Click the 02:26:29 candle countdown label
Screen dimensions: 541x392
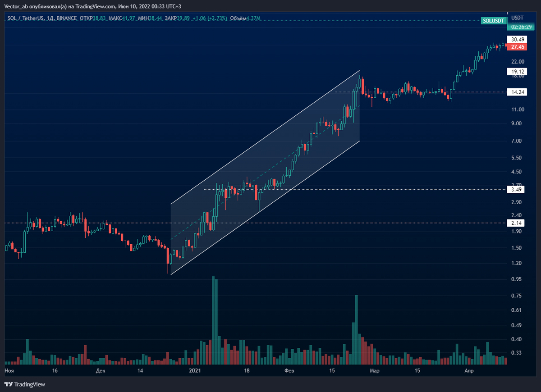520,27
